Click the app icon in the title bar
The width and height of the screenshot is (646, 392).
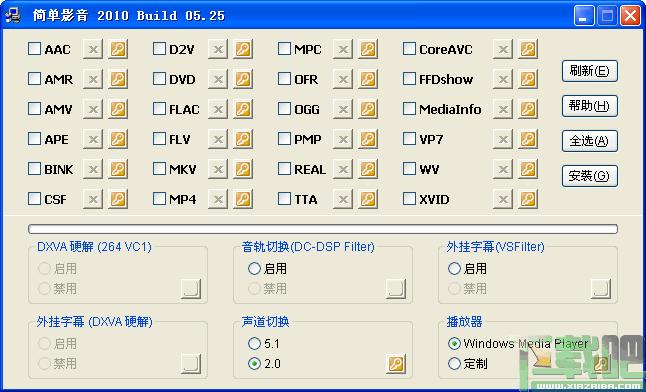pyautogui.click(x=13, y=15)
